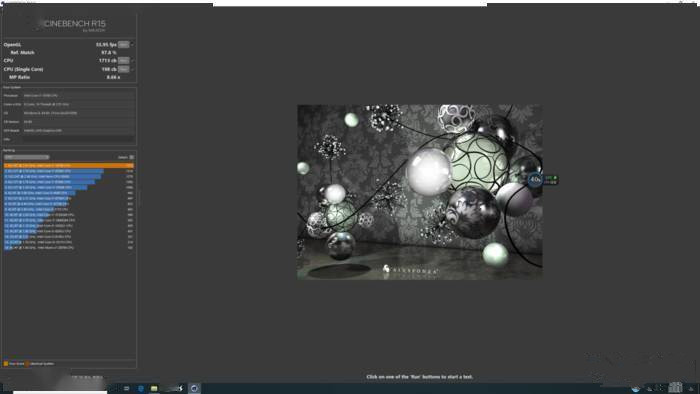Click the blue cloud tray icon
This screenshot has width=700, height=394.
635,389
